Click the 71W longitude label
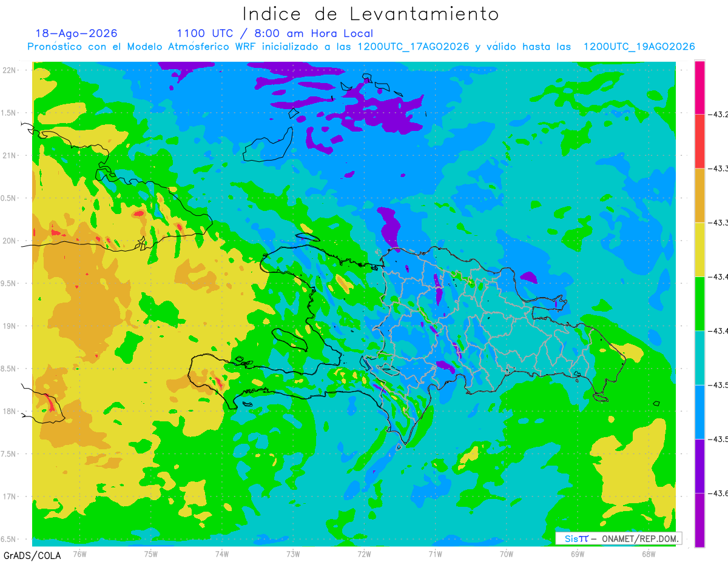 pos(435,554)
